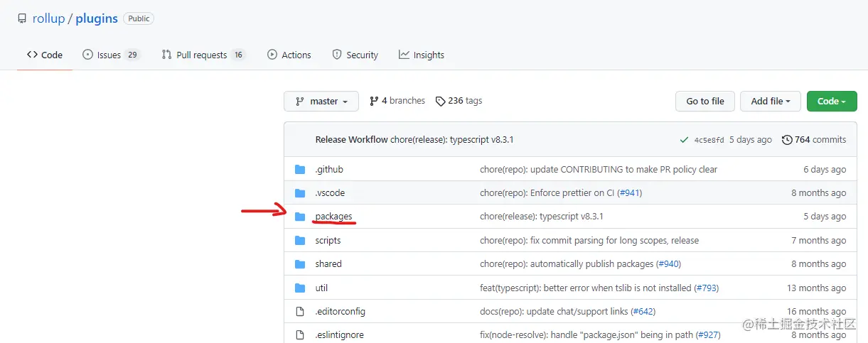The image size is (868, 343).
Task: Switch to the Insights tab
Action: tap(422, 55)
